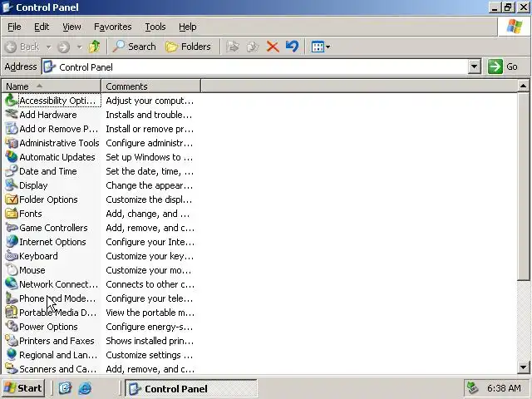Open the Favorites menu
Viewport: 532px width, 399px height.
tap(113, 27)
